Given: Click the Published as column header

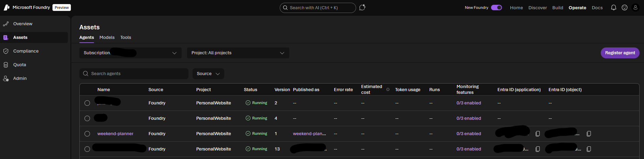Looking at the screenshot, I should (x=306, y=90).
